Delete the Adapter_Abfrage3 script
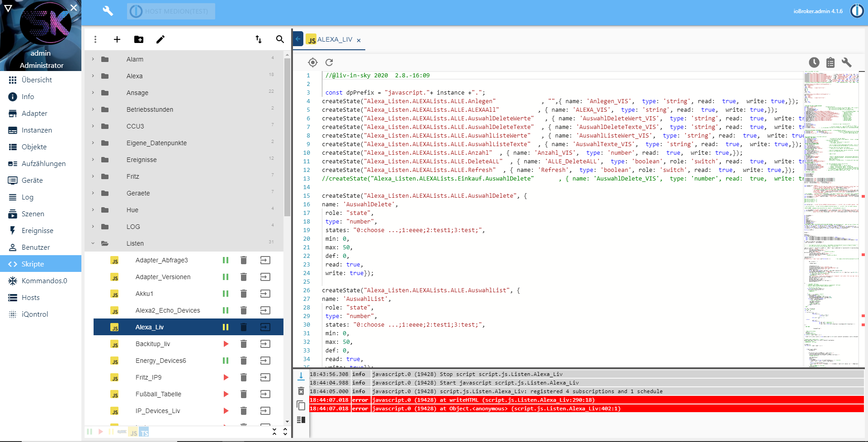This screenshot has height=442, width=868. pyautogui.click(x=244, y=260)
